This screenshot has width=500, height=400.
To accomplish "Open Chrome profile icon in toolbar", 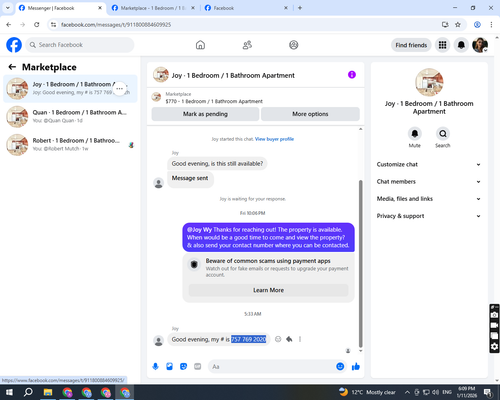I will coord(477,25).
